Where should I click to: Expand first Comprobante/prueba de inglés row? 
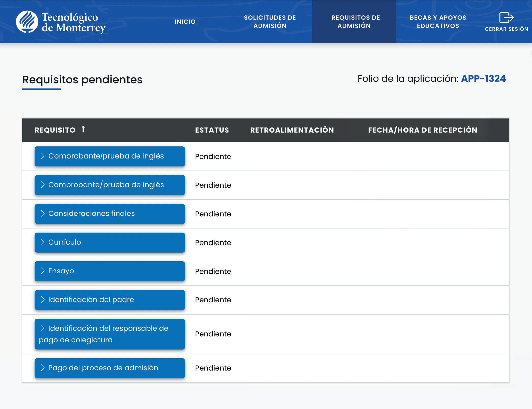pos(110,156)
